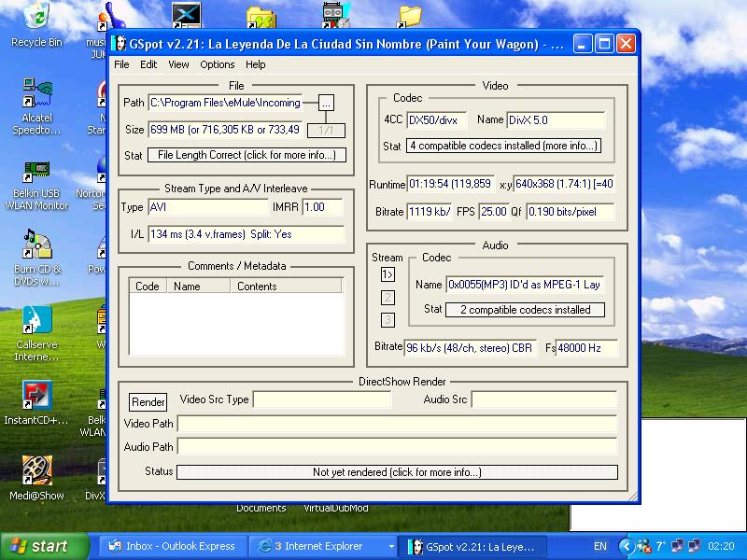The width and height of the screenshot is (747, 560).
Task: Click '2 compatible codecs installed' audio button
Action: coord(525,310)
